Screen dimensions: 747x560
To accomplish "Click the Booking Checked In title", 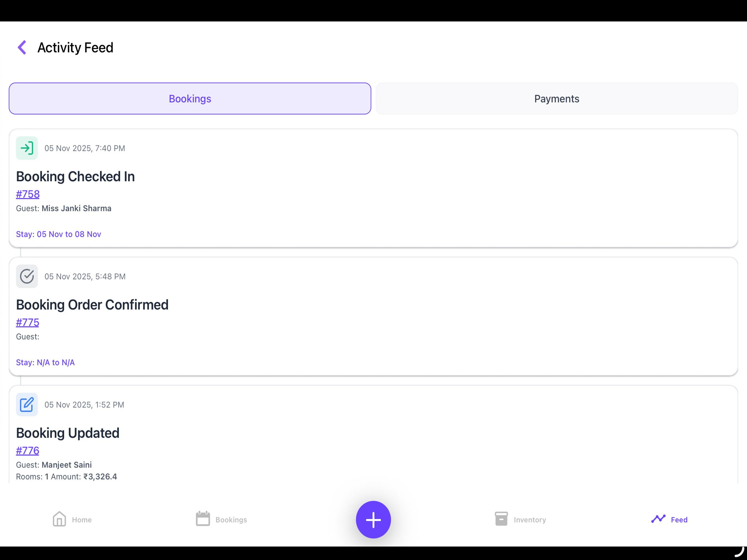I will (x=75, y=177).
